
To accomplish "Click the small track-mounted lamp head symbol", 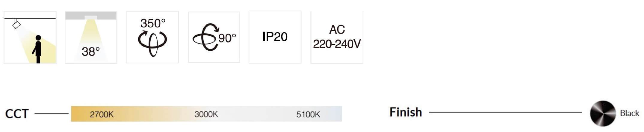I will coord(16,24).
